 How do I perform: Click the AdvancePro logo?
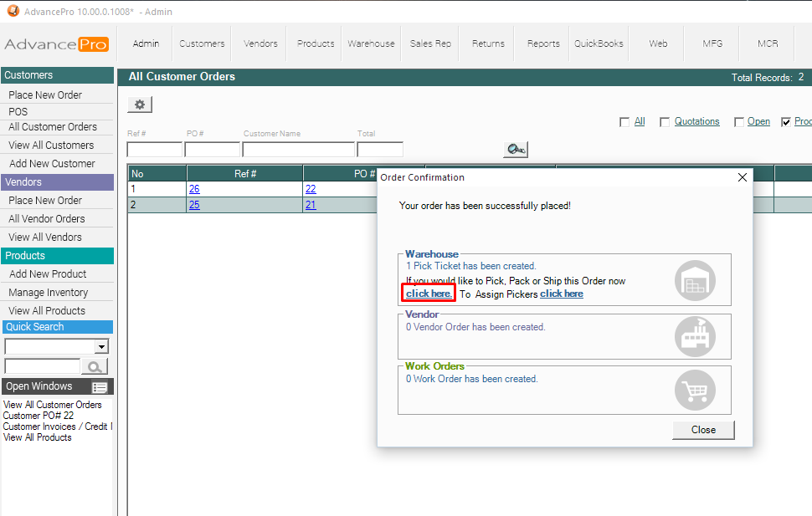coord(56,44)
